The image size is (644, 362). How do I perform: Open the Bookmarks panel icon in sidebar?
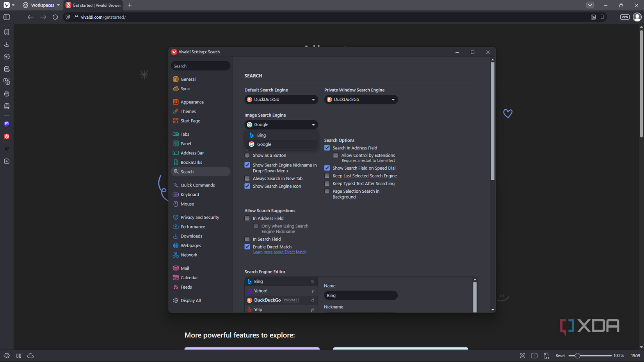click(x=7, y=32)
